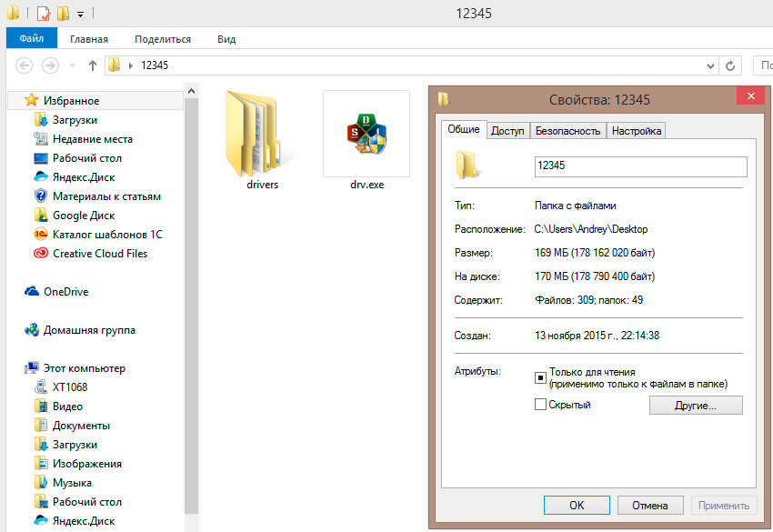Click Рабочий стол icon under Этот компьютер
The width and height of the screenshot is (773, 532).
point(40,502)
